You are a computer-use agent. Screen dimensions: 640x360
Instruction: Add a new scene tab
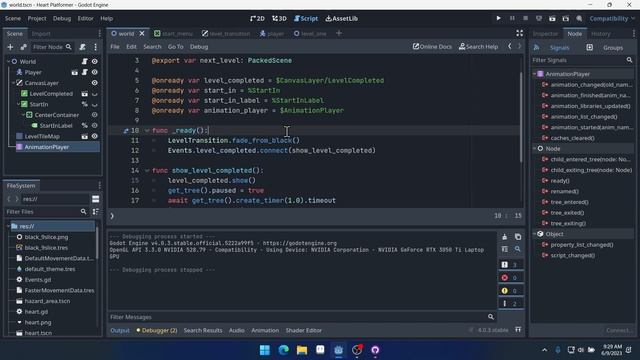pyautogui.click(x=339, y=33)
